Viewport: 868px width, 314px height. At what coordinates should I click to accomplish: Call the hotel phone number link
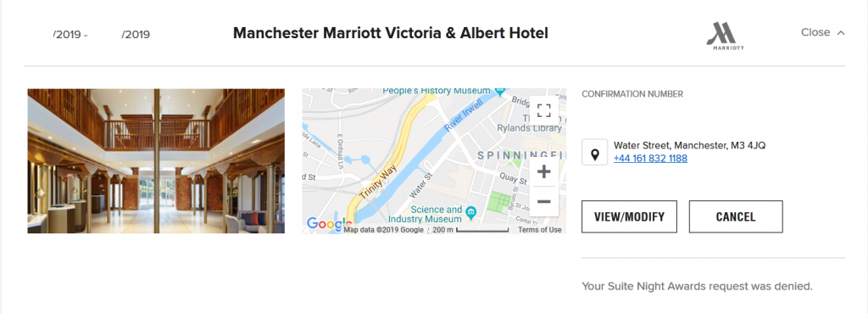(650, 159)
